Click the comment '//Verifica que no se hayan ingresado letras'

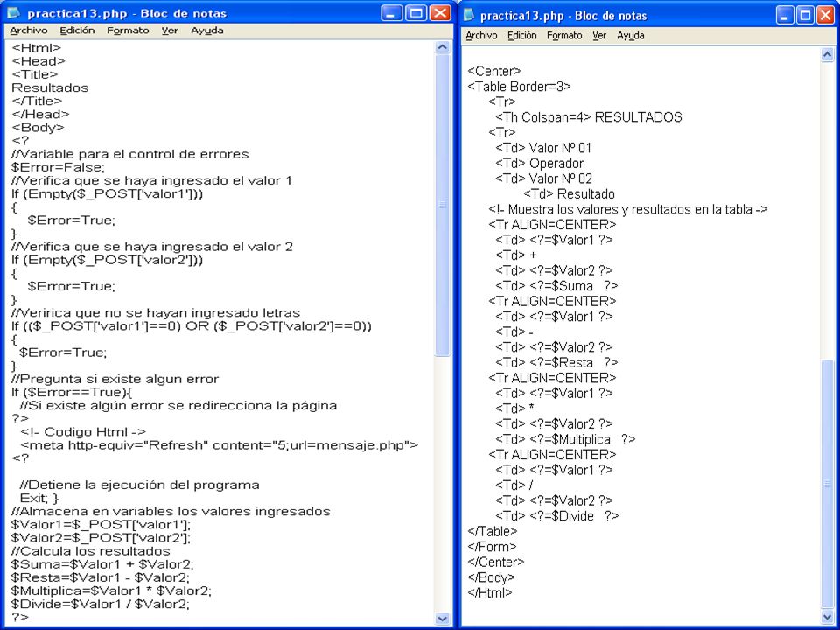click(156, 313)
